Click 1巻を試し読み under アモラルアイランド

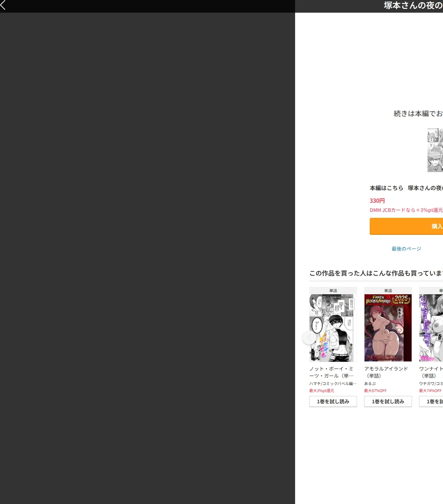388,402
